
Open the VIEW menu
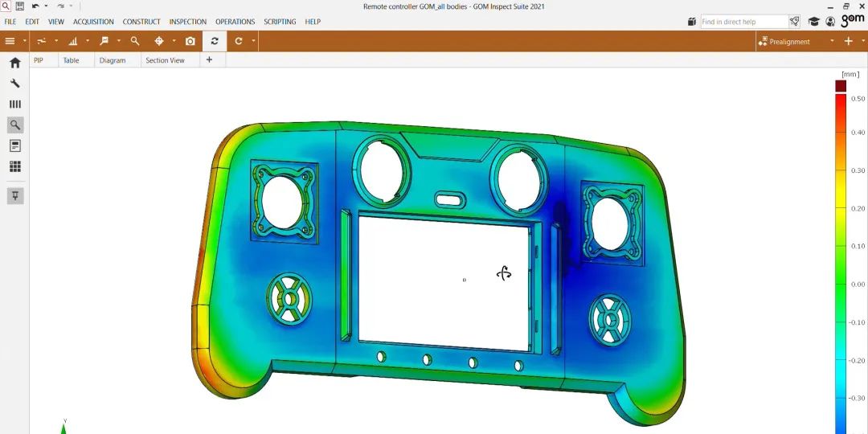click(x=56, y=22)
